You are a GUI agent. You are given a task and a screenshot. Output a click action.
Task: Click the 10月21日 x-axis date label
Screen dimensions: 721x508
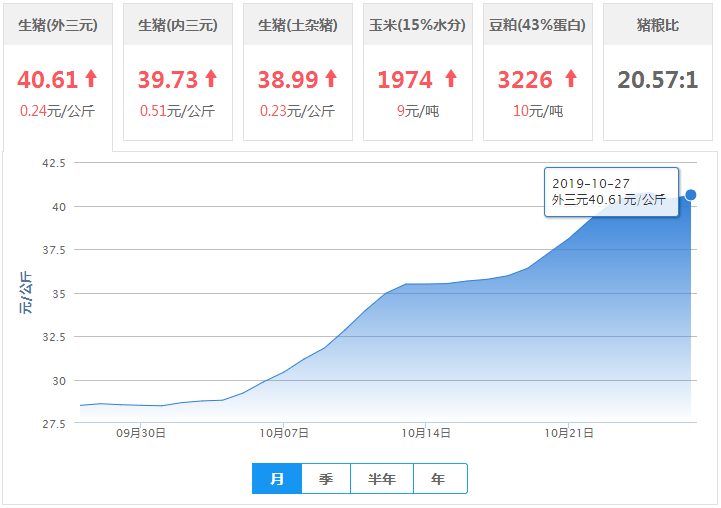pyautogui.click(x=569, y=433)
